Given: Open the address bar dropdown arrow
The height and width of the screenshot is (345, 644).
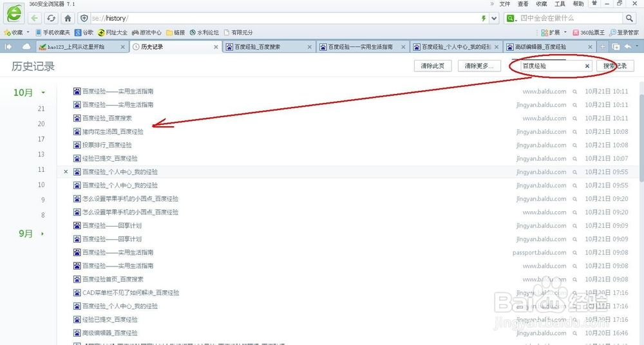Looking at the screenshot, I should [494, 18].
